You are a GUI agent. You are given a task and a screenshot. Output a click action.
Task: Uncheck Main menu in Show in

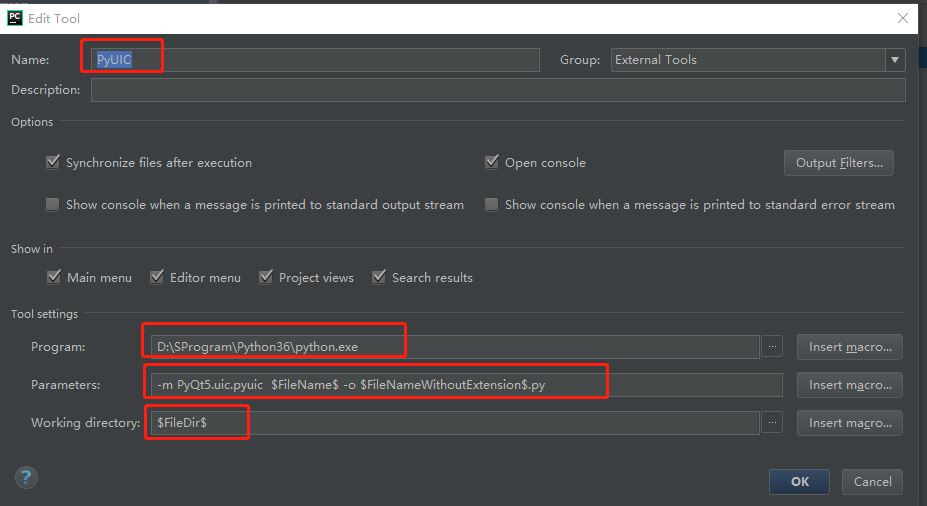point(54,277)
